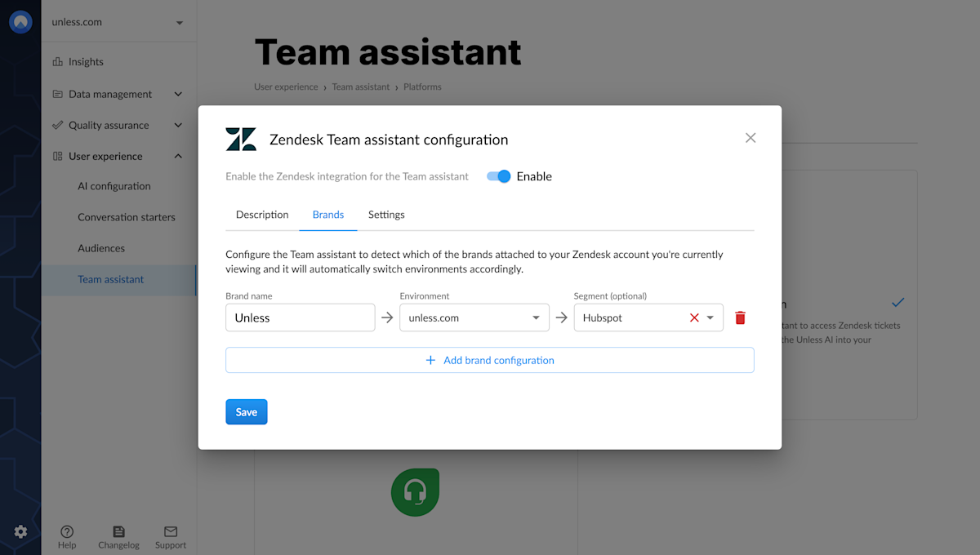Open AI configuration page
Viewport: 980px width, 555px height.
[114, 186]
